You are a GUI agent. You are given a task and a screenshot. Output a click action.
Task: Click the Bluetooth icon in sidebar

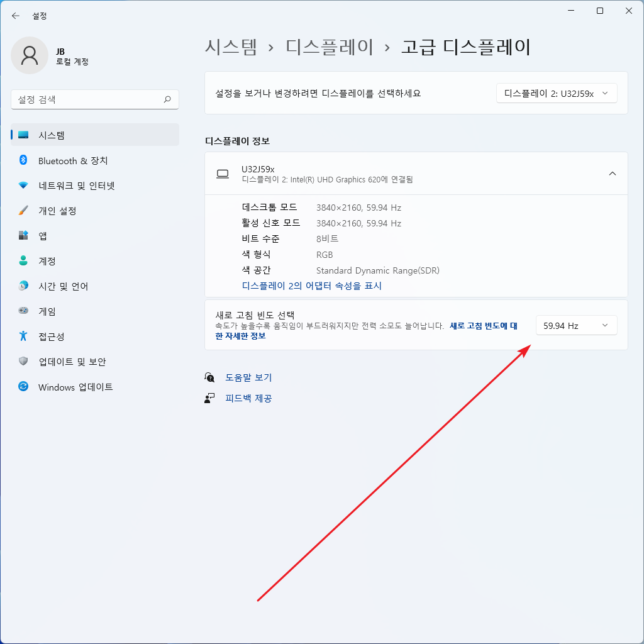23,160
